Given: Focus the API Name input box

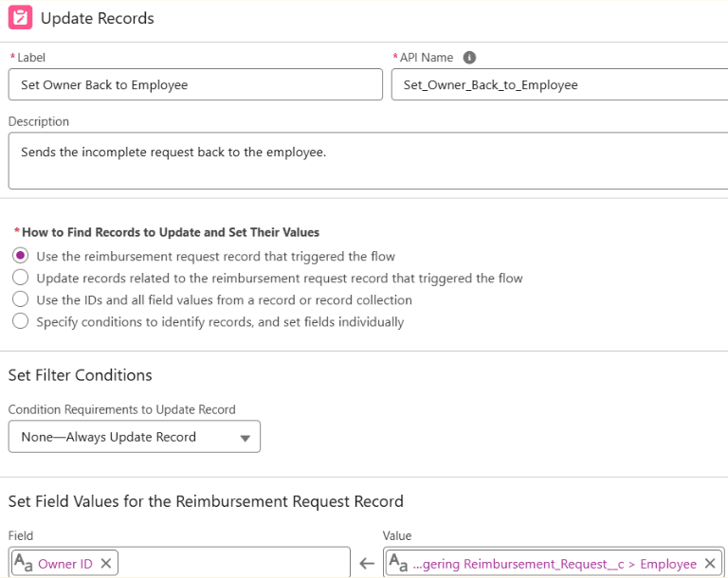Looking at the screenshot, I should click(557, 85).
